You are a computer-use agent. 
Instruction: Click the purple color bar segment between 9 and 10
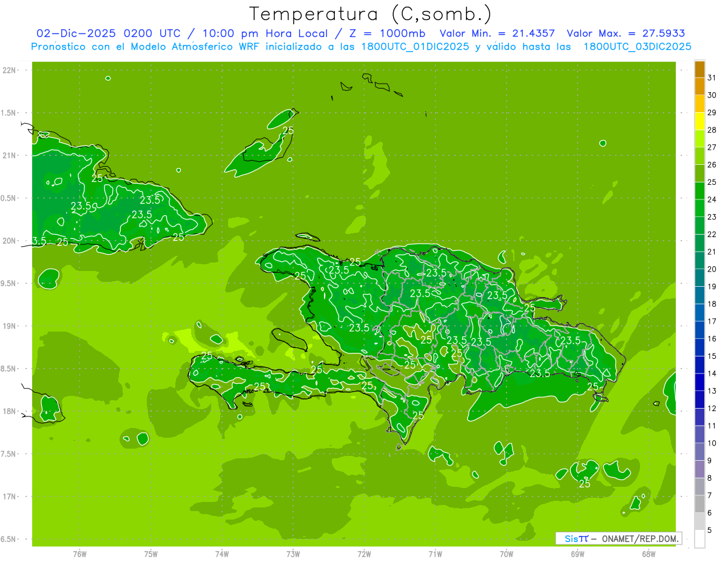(699, 452)
